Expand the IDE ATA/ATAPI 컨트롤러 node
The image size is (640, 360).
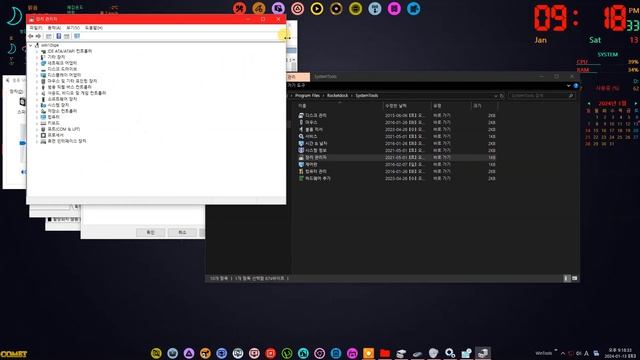(37, 51)
